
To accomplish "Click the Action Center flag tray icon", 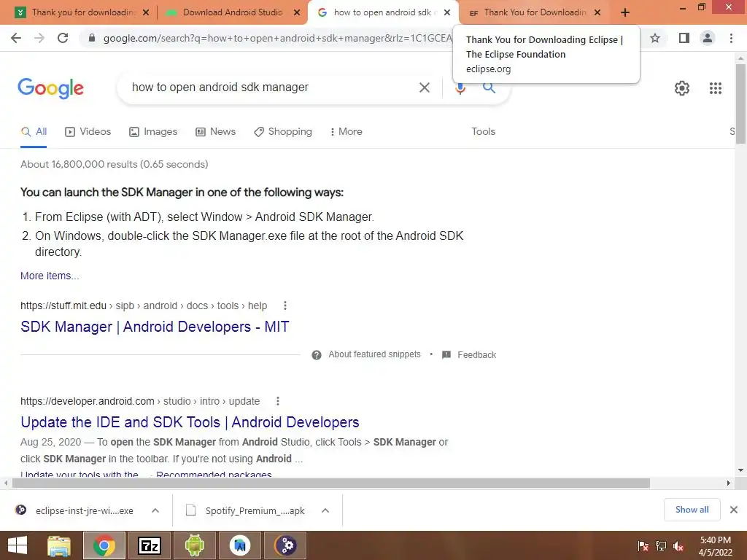I will [643, 546].
